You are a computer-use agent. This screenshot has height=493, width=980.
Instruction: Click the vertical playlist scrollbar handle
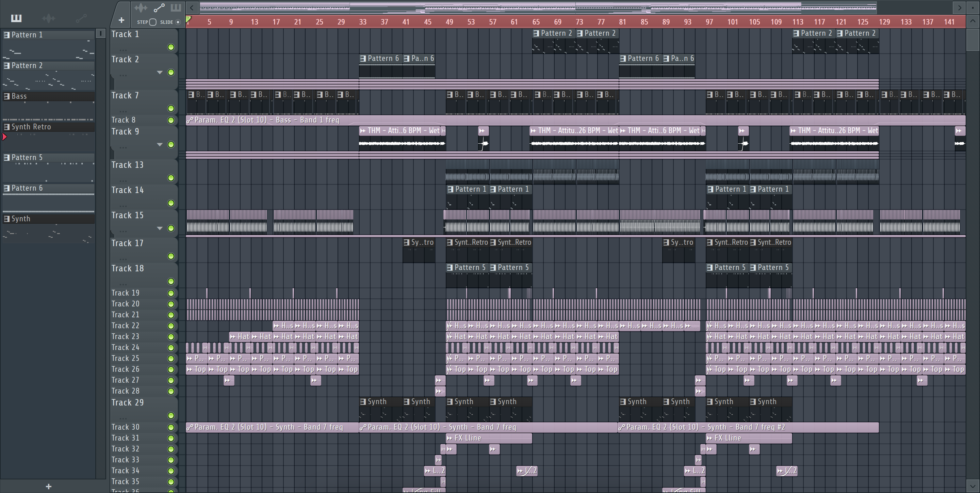(x=973, y=39)
